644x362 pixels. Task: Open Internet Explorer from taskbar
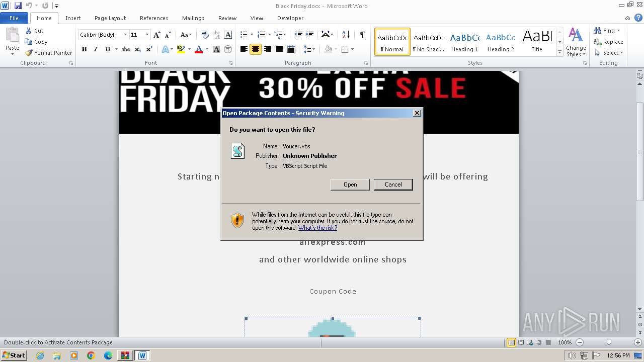(x=40, y=355)
